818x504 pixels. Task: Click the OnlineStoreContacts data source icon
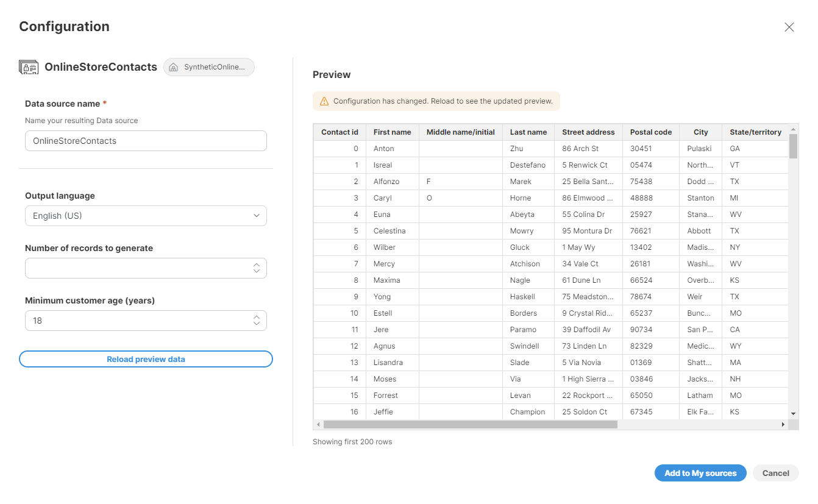coord(29,67)
